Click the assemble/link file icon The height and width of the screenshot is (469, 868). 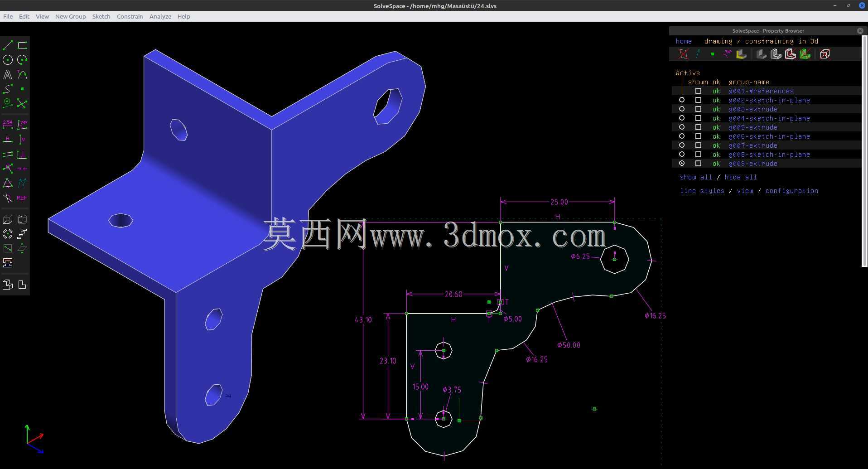pos(8,263)
